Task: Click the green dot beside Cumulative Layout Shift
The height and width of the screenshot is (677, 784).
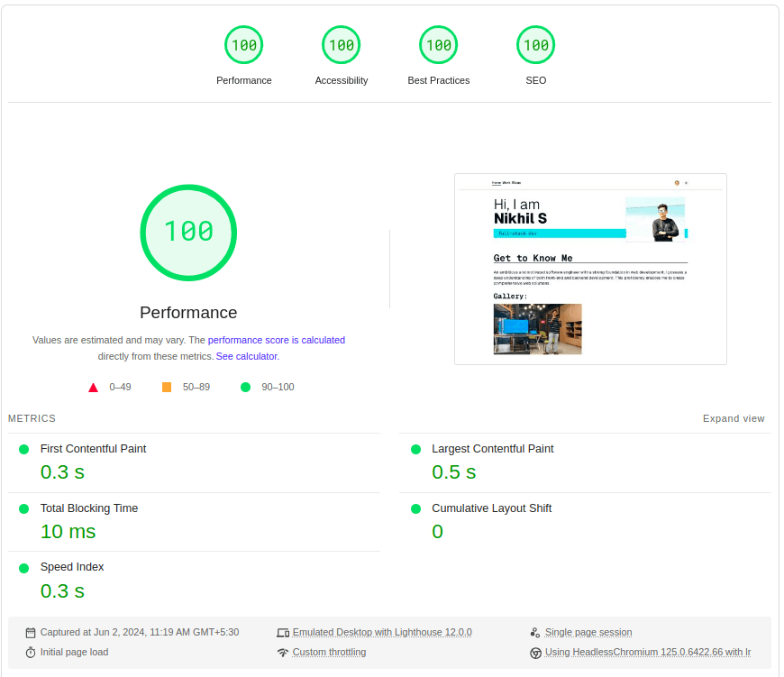Action: pyautogui.click(x=415, y=508)
